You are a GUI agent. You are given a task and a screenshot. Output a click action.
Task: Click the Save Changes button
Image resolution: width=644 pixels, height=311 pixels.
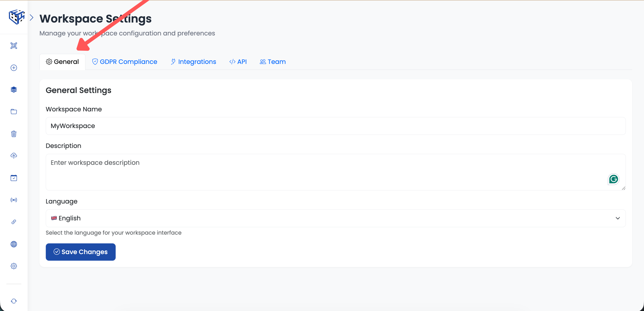[81, 252]
